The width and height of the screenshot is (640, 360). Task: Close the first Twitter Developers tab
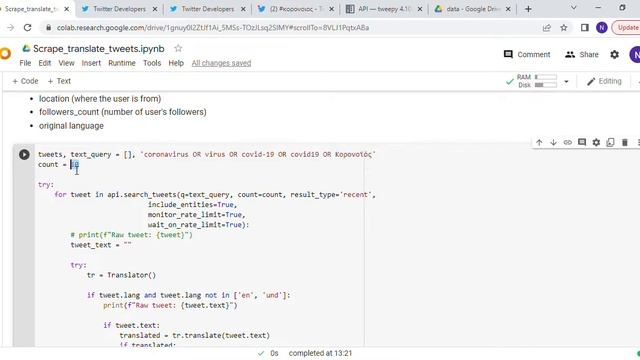pyautogui.click(x=155, y=9)
